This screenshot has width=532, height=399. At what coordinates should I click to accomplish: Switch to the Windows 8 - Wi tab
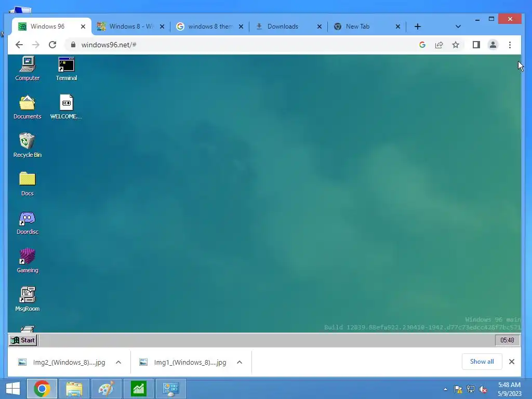coord(130,26)
